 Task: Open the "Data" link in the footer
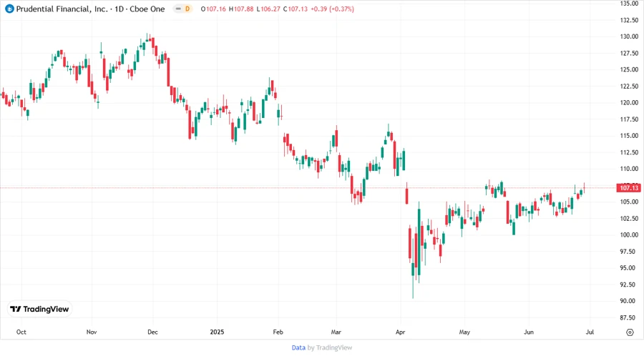[x=298, y=348]
